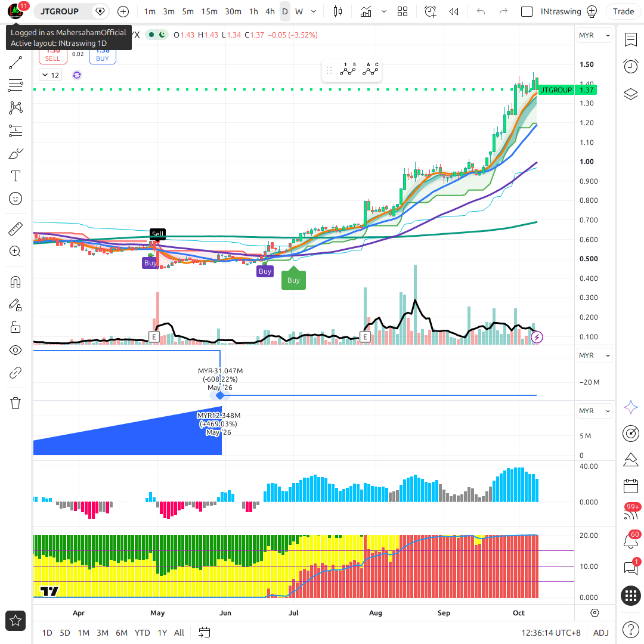Image resolution: width=644 pixels, height=644 pixels.
Task: Toggle lock all drawings
Action: (16, 327)
